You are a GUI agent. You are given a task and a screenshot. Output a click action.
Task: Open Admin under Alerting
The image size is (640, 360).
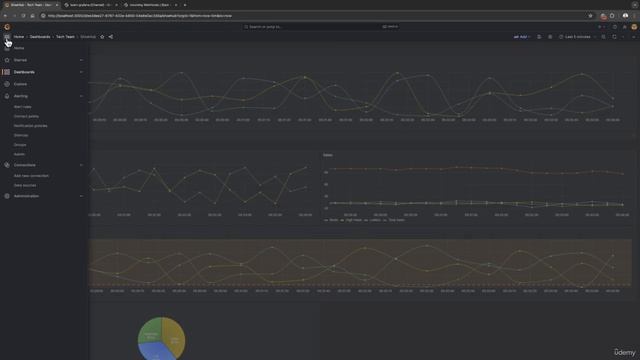coord(19,155)
